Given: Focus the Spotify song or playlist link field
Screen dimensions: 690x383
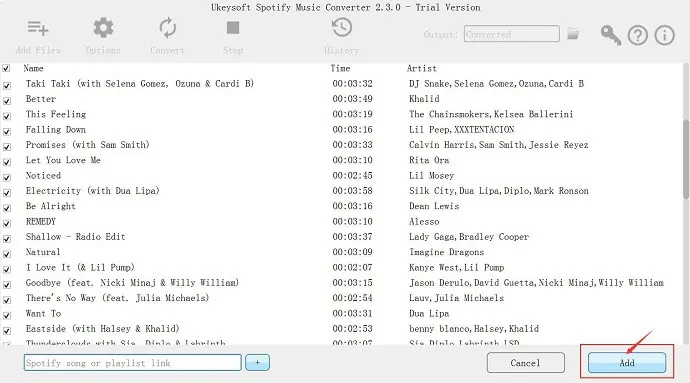Looking at the screenshot, I should (132, 363).
